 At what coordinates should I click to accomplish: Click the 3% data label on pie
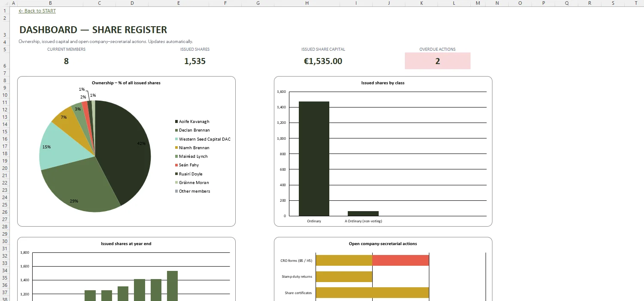point(78,109)
